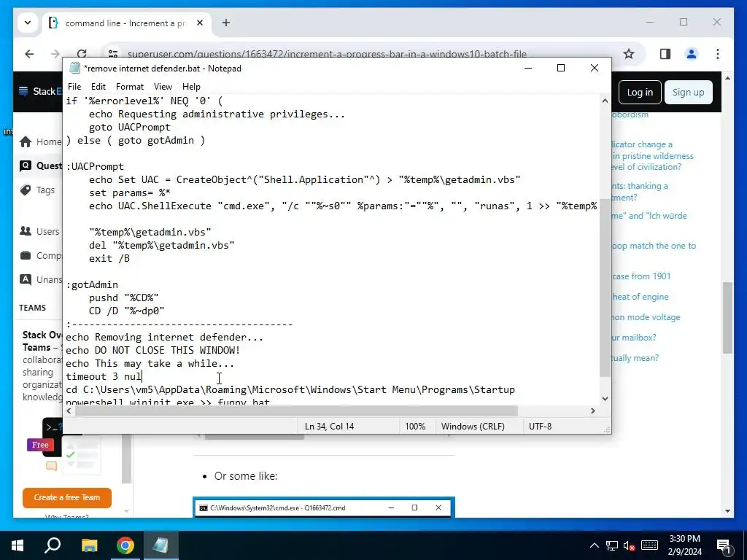747x560 pixels.
Task: Click 'in pristine wilderness' related link
Action: pos(653,156)
